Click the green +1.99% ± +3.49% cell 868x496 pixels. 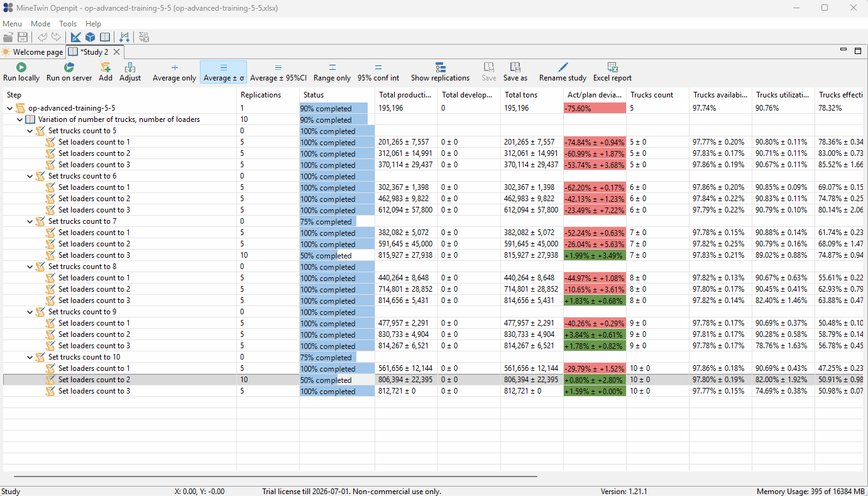pyautogui.click(x=595, y=255)
